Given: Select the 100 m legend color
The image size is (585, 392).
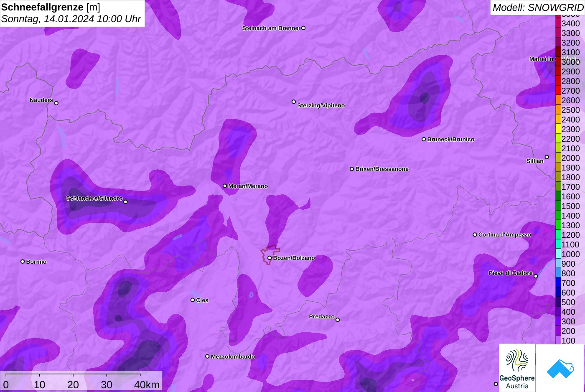Looking at the screenshot, I should 558,340.
